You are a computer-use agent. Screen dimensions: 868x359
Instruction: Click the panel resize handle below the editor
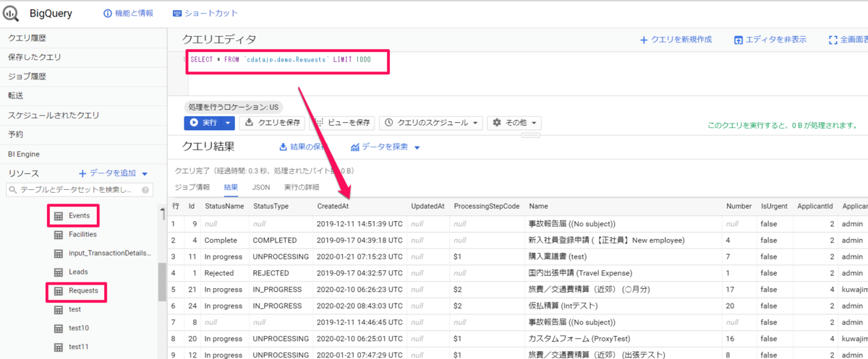tap(532, 134)
